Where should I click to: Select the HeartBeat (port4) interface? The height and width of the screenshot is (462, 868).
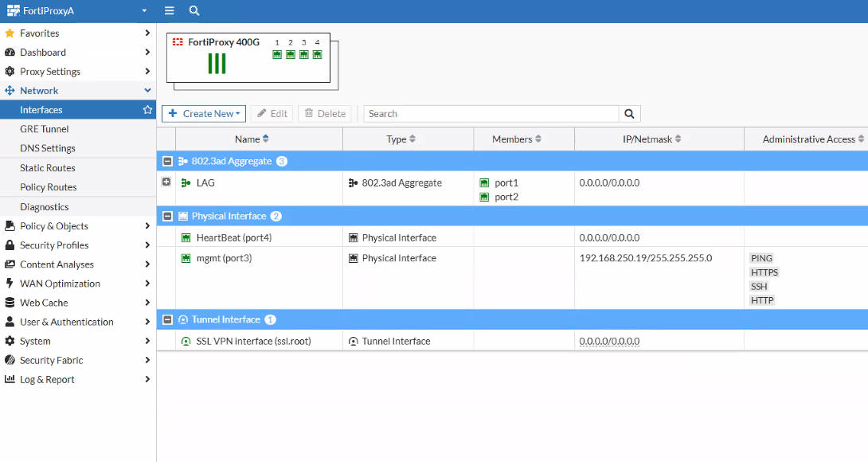coord(234,237)
